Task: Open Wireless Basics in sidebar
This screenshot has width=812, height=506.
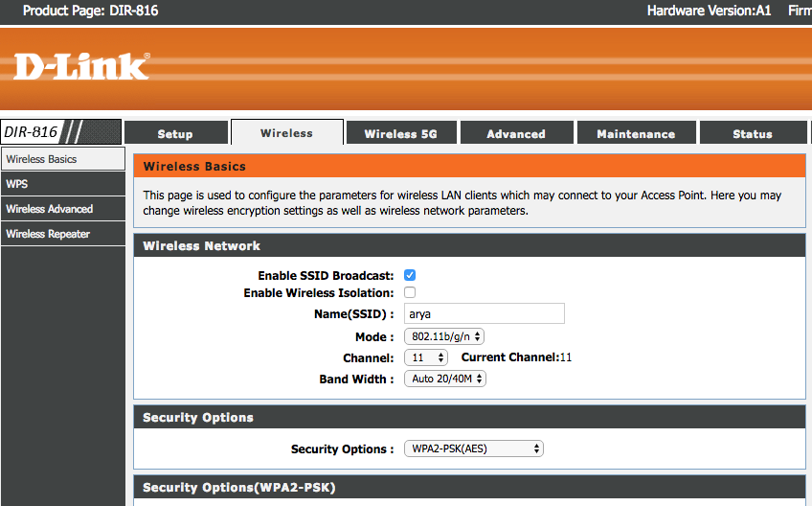Action: (x=62, y=159)
